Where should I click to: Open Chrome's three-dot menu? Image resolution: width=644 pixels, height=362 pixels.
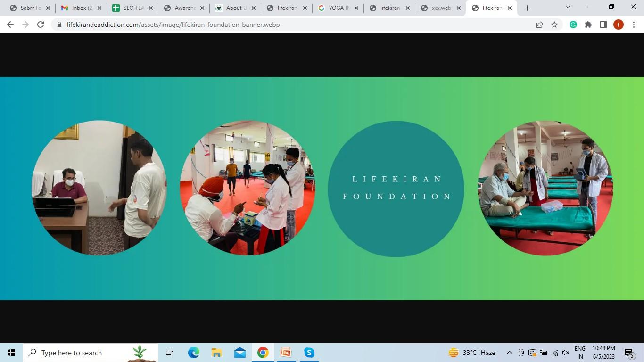[x=634, y=25]
